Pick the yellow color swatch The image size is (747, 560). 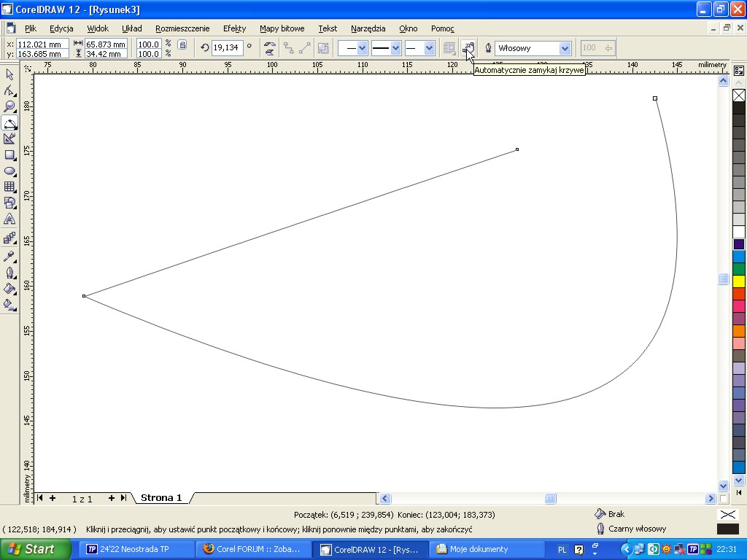[738, 281]
